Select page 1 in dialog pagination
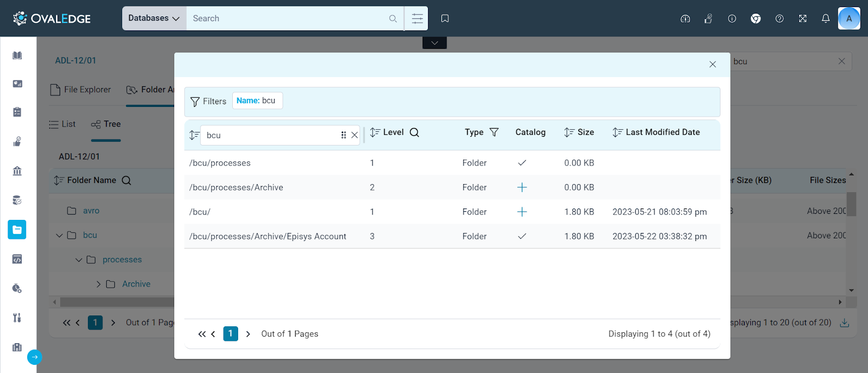The image size is (868, 373). tap(231, 333)
